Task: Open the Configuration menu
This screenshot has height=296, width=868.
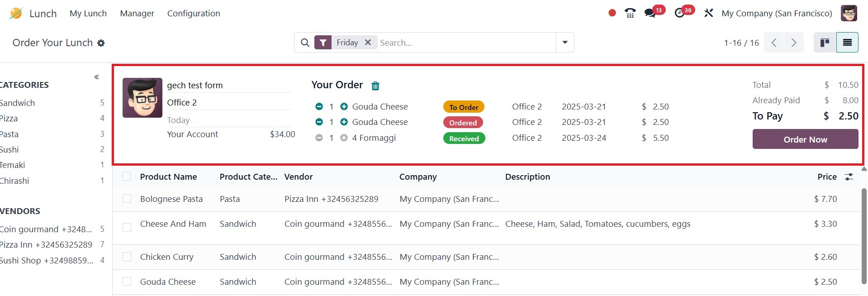Action: click(x=194, y=14)
